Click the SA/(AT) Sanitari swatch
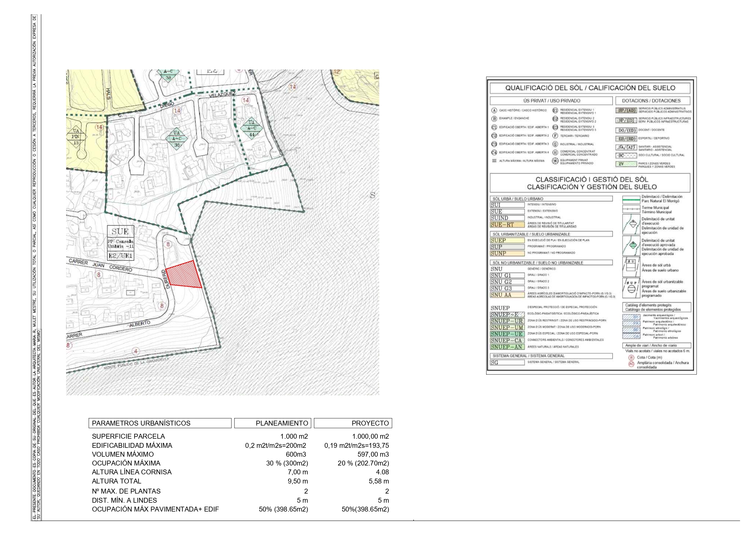The image size is (756, 535). tap(626, 147)
